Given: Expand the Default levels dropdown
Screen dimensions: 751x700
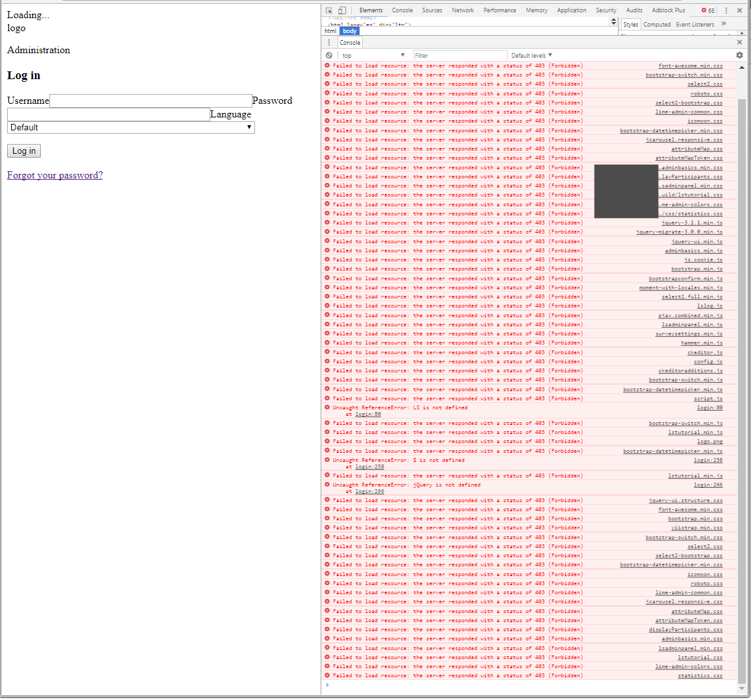Looking at the screenshot, I should coord(532,56).
